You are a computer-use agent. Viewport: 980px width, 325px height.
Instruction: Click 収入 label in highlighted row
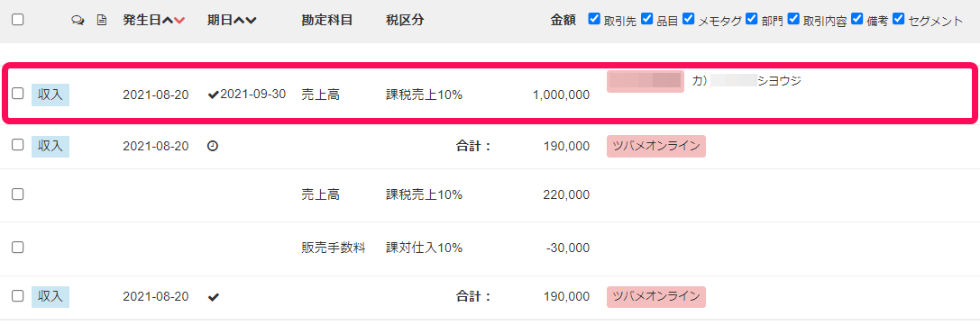[50, 95]
